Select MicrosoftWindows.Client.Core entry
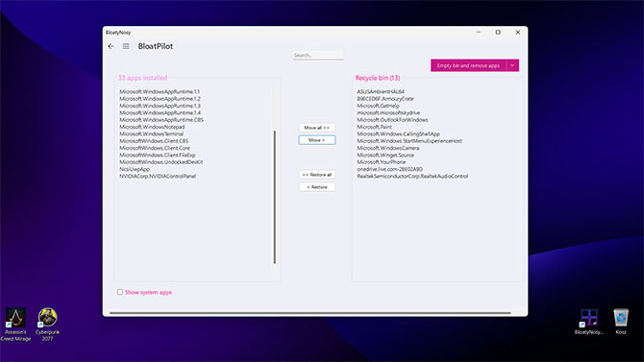644x362 pixels. (155, 148)
